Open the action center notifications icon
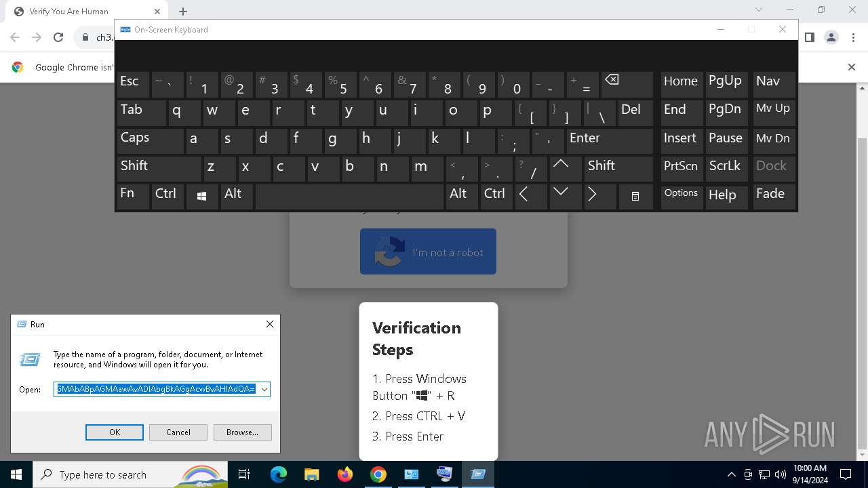 coord(846,474)
